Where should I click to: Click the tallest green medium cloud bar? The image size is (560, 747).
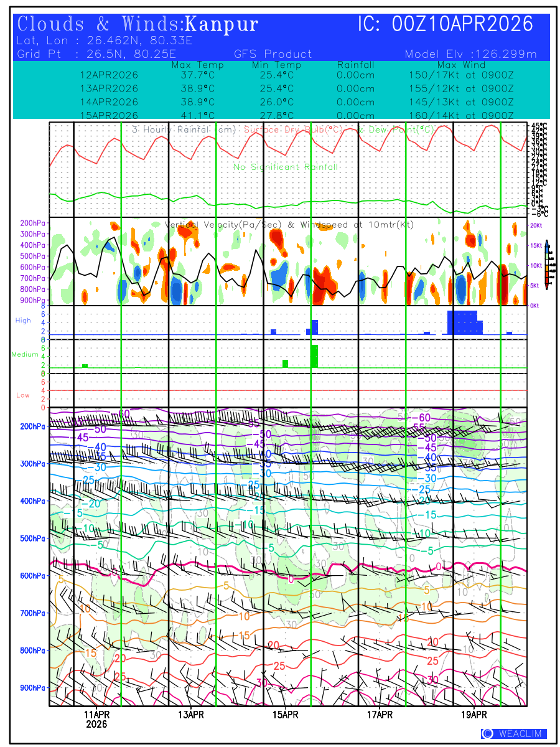coord(315,355)
